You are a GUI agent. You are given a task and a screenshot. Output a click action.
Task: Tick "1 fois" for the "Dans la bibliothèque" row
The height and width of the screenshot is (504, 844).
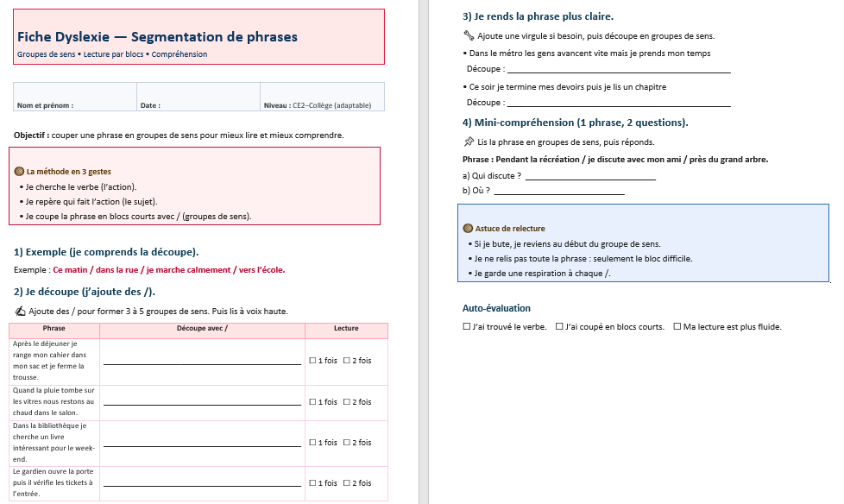pos(313,443)
